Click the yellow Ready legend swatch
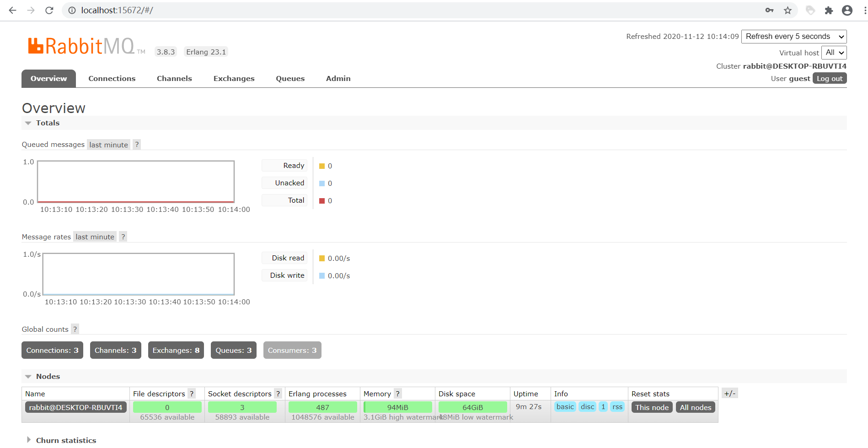Viewport: 868px width, 448px height. [322, 166]
